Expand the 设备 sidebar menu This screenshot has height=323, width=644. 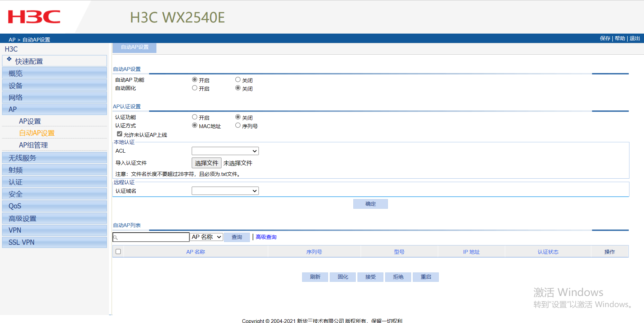pos(54,85)
